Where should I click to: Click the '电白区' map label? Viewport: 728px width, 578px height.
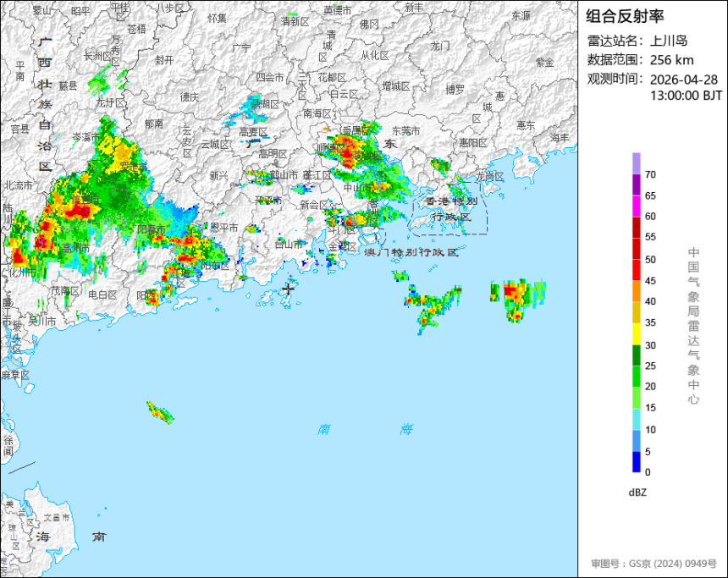(x=102, y=295)
